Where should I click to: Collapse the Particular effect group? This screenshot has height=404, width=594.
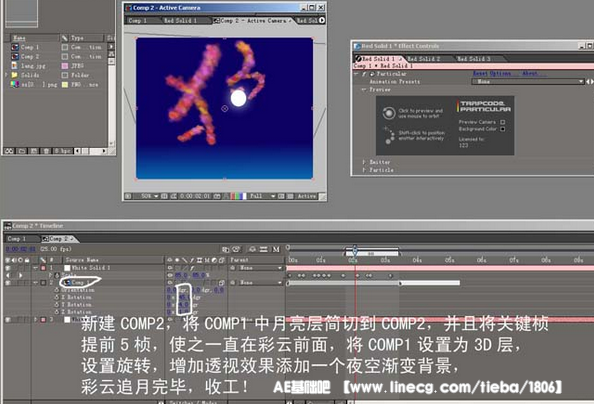[x=356, y=74]
